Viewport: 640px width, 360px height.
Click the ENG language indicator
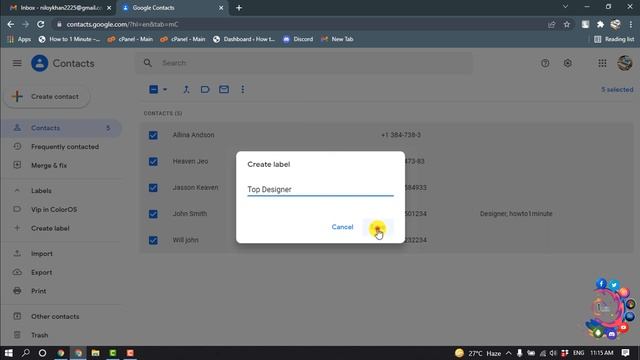pyautogui.click(x=578, y=353)
